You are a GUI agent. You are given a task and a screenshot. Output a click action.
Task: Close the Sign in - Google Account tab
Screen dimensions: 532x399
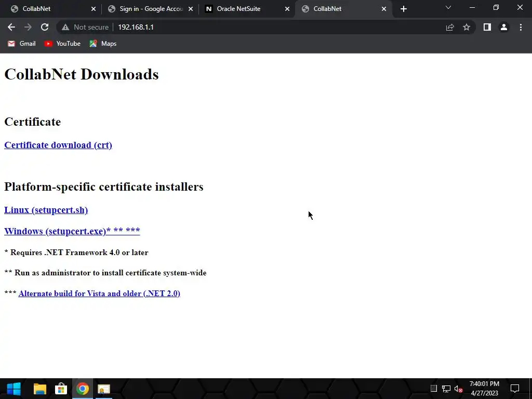click(x=191, y=9)
